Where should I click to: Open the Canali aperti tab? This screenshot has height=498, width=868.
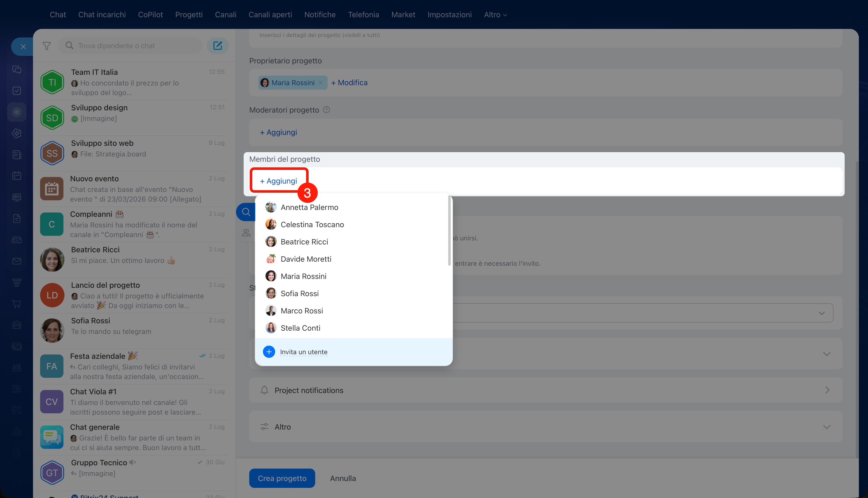tap(270, 15)
